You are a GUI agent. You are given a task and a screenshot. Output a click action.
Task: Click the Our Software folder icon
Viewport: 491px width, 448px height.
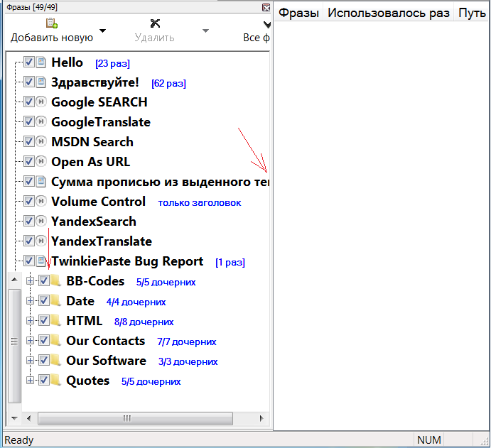(55, 361)
